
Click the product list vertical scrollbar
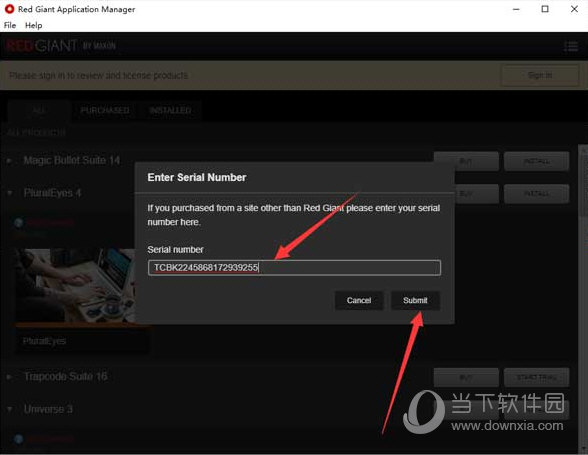(584, 298)
